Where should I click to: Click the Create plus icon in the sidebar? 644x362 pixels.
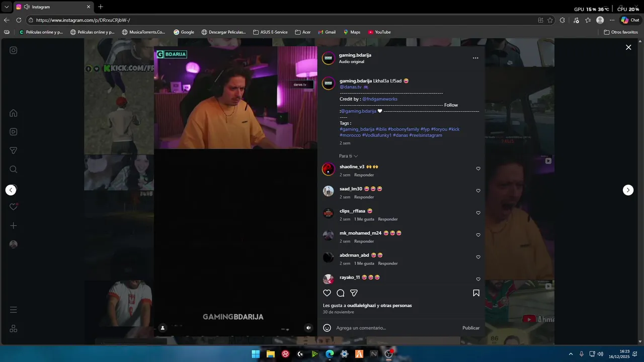coord(14,226)
